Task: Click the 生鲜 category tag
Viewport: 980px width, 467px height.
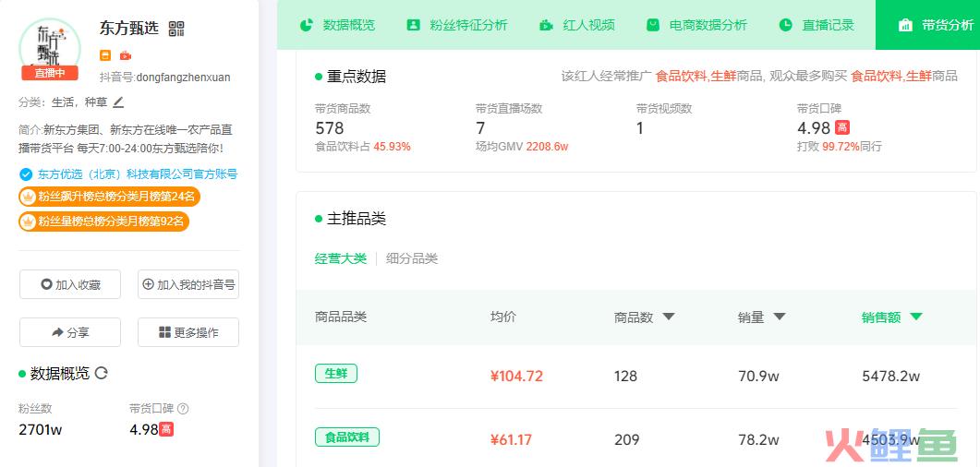Action: click(336, 374)
